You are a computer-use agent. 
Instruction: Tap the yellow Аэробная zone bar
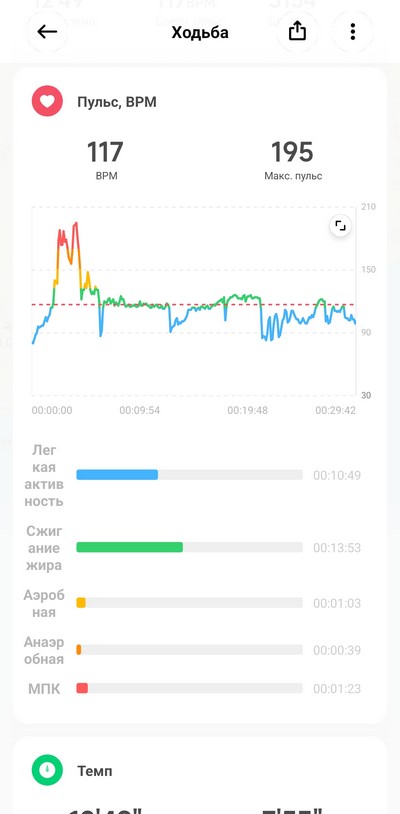(81, 603)
